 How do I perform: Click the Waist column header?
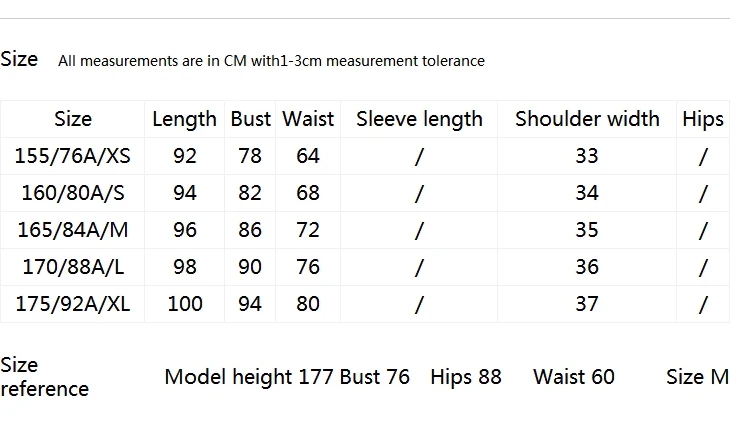[308, 119]
